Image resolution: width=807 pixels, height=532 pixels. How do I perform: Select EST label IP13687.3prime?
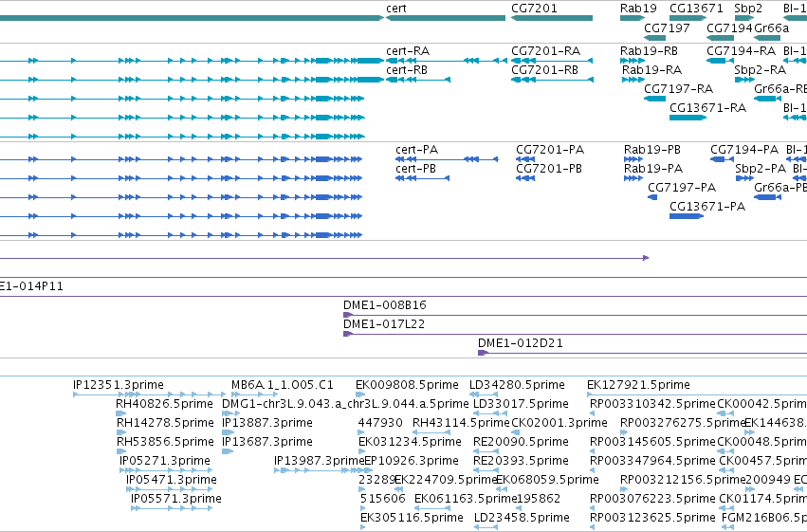(x=267, y=442)
